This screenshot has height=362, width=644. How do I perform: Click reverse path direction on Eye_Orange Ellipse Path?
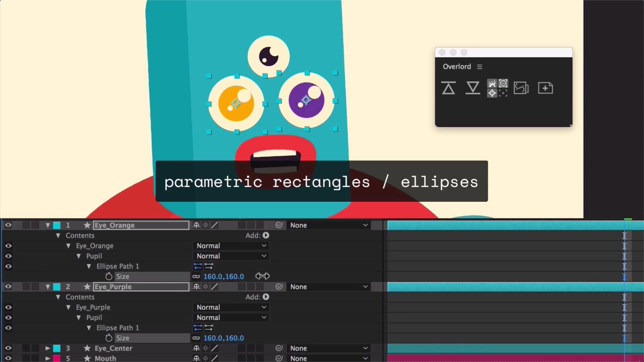198,266
